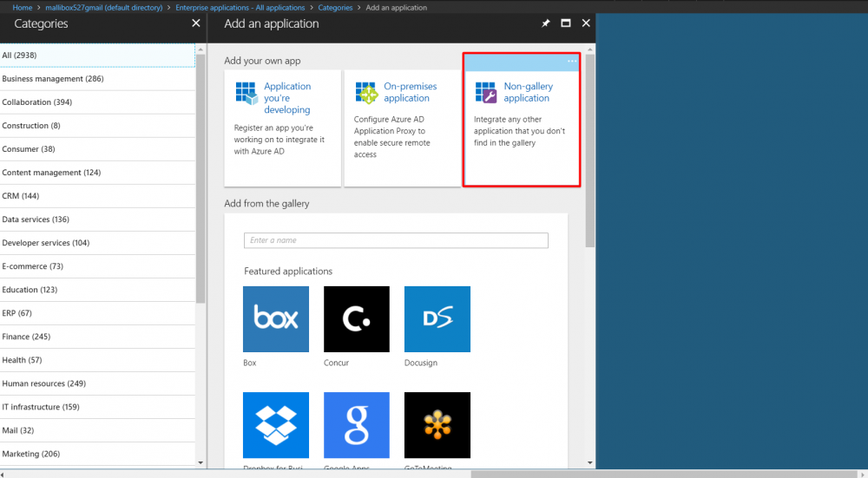Select Business management (286) category
868x478 pixels.
point(97,79)
